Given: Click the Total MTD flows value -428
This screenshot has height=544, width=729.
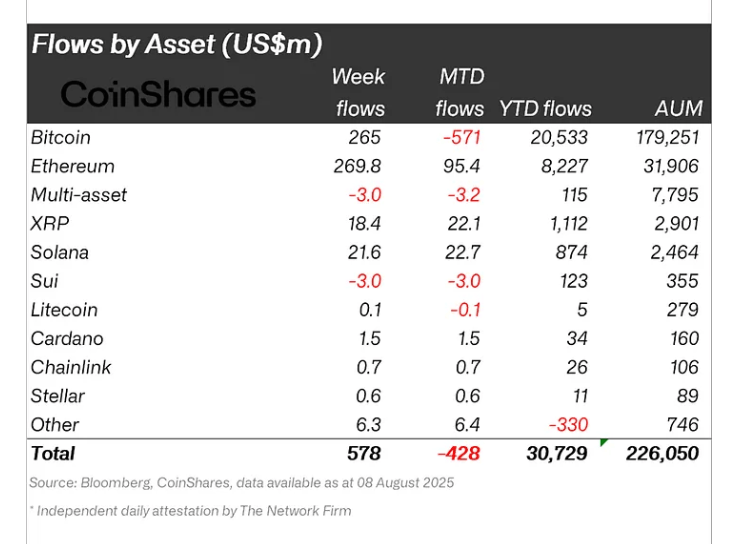Looking at the screenshot, I should coord(459,453).
